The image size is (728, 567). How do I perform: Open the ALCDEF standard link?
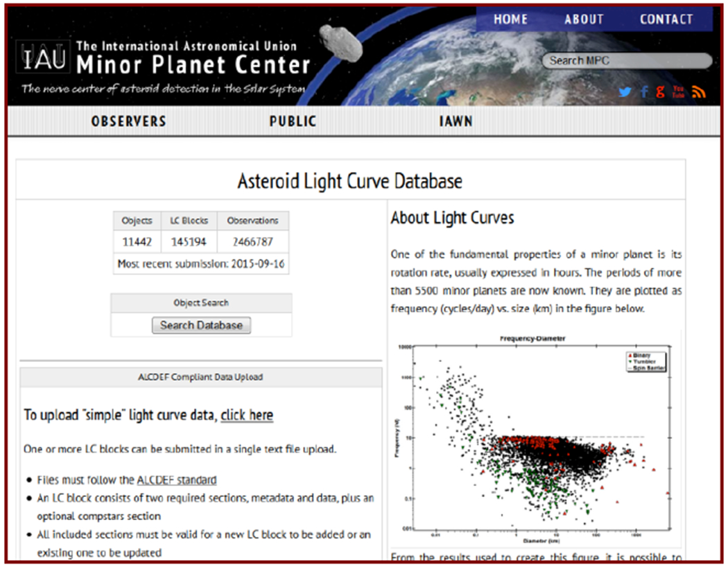click(177, 480)
